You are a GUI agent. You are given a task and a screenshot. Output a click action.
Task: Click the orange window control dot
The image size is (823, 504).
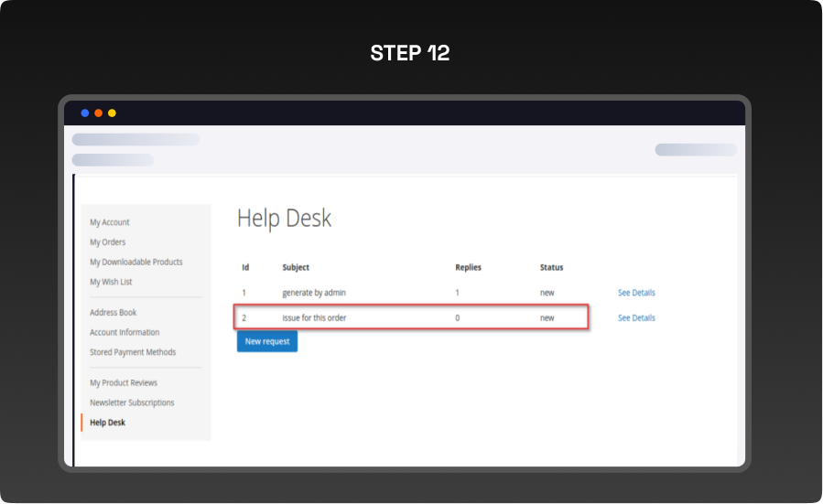tap(99, 113)
